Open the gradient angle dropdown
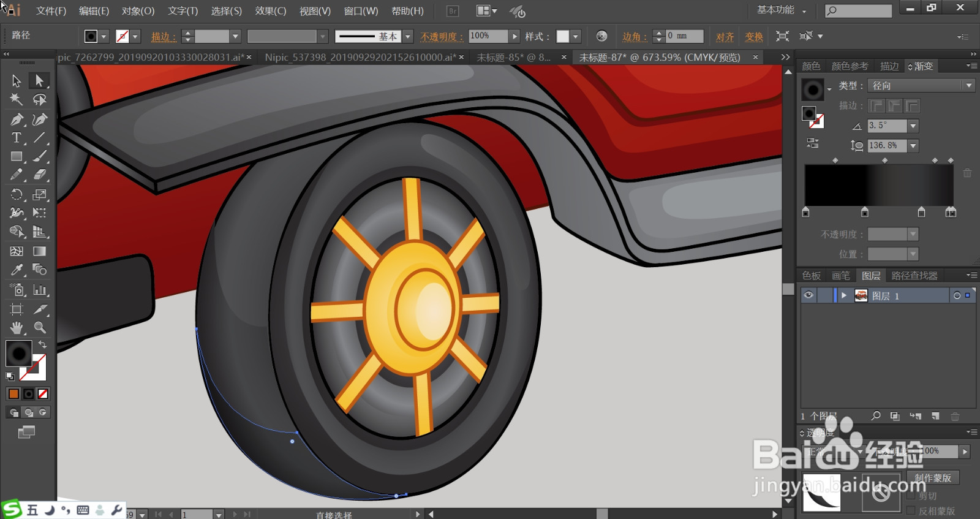Screen dimensions: 980x519 click(913, 126)
